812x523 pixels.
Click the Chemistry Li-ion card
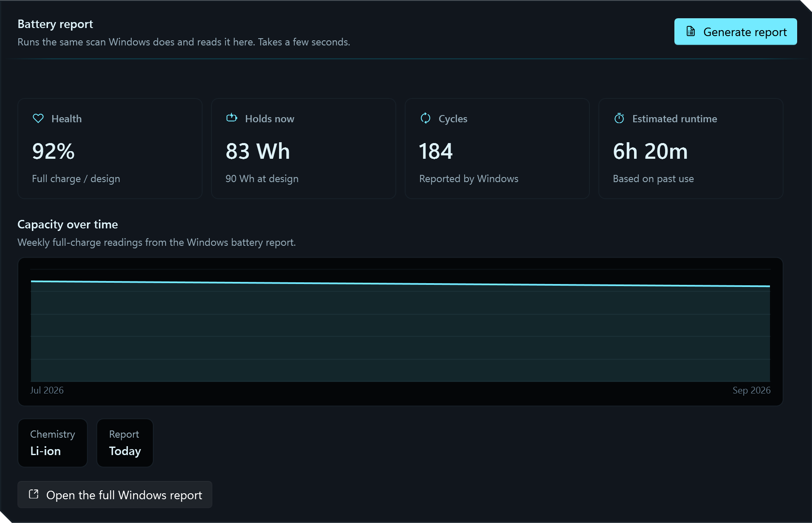[53, 443]
